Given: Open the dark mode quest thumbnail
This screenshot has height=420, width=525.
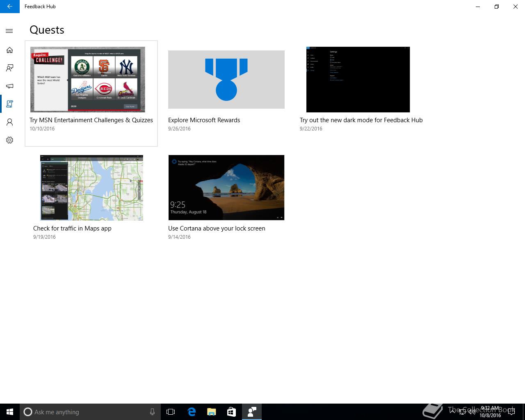Looking at the screenshot, I should (358, 79).
